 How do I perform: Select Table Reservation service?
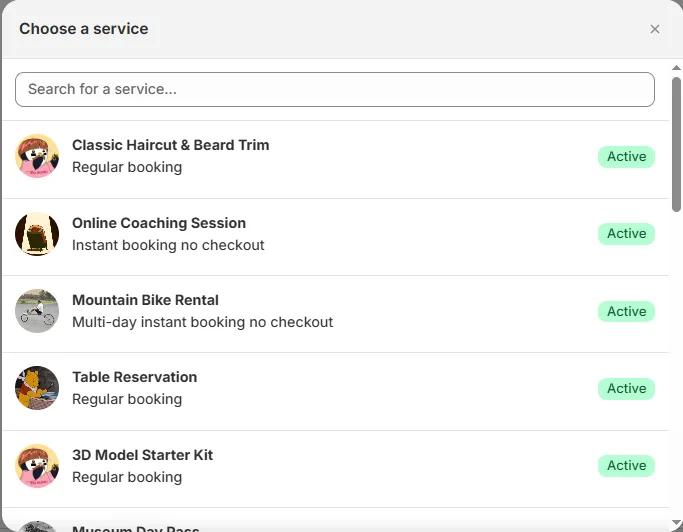335,392
